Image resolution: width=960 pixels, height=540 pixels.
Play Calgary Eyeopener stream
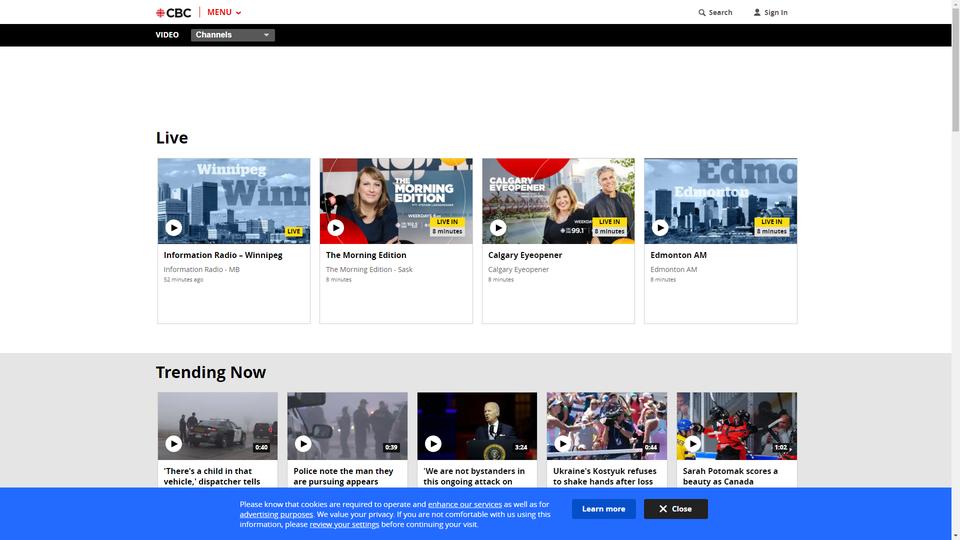[x=498, y=228]
